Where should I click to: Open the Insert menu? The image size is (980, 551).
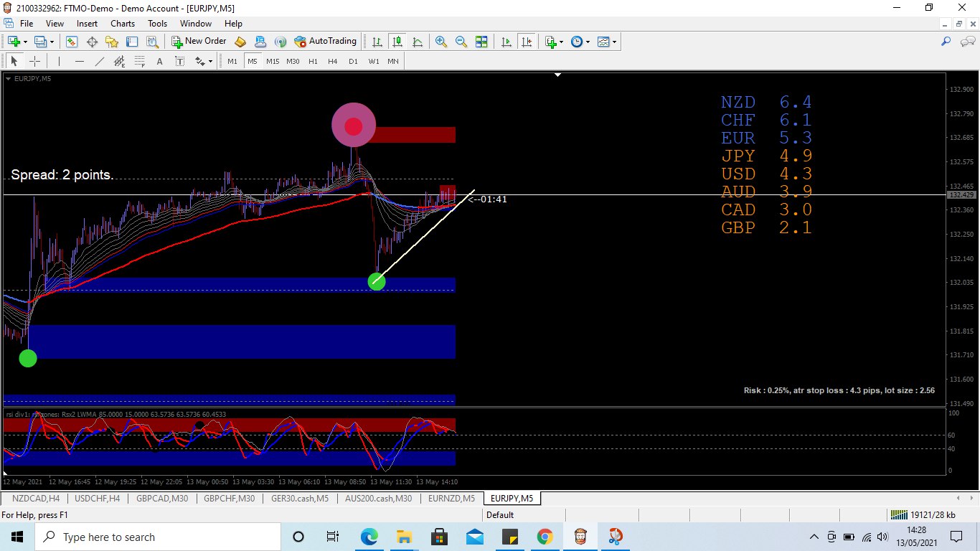pos(88,24)
